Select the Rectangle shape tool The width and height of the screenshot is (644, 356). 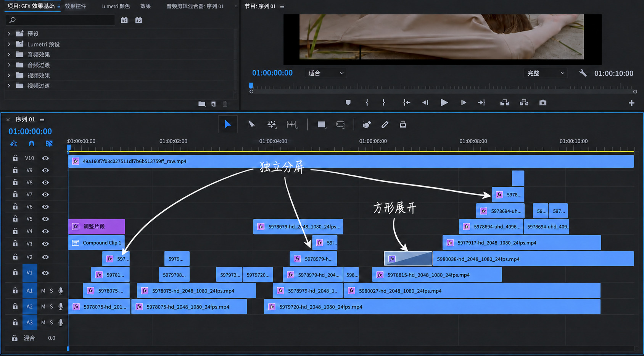pos(322,125)
